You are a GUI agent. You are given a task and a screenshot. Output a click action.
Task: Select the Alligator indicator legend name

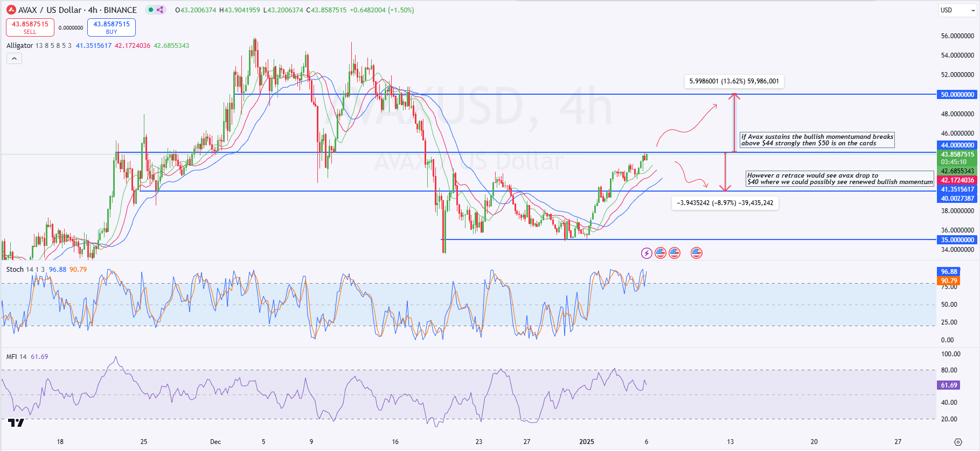click(x=20, y=46)
